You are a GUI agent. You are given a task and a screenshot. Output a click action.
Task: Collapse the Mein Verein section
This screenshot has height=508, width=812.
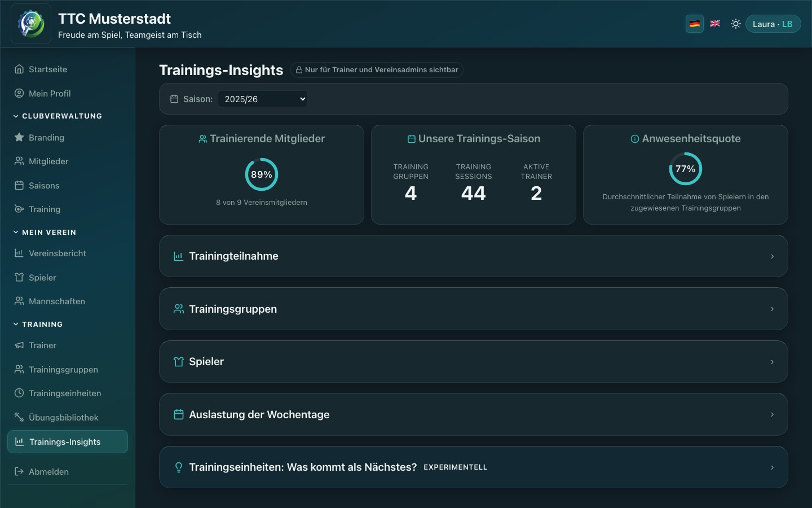45,233
